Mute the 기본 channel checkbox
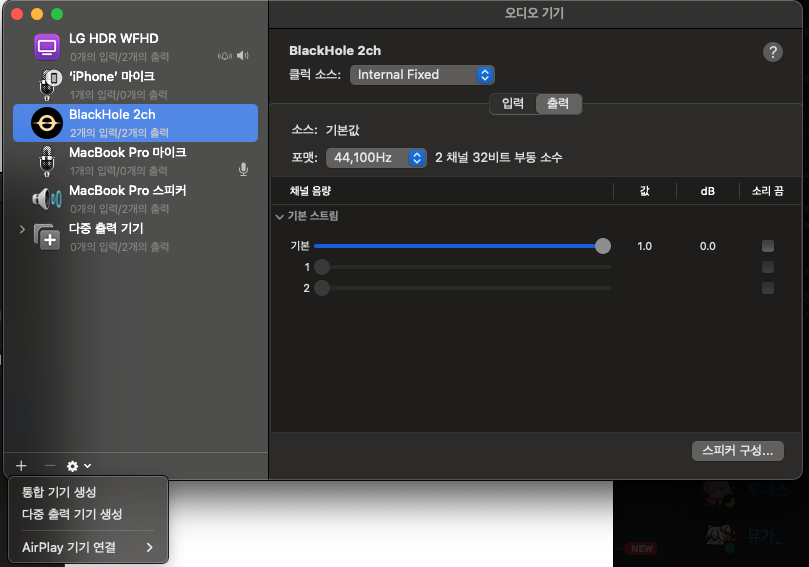The height and width of the screenshot is (567, 809). pos(768,246)
